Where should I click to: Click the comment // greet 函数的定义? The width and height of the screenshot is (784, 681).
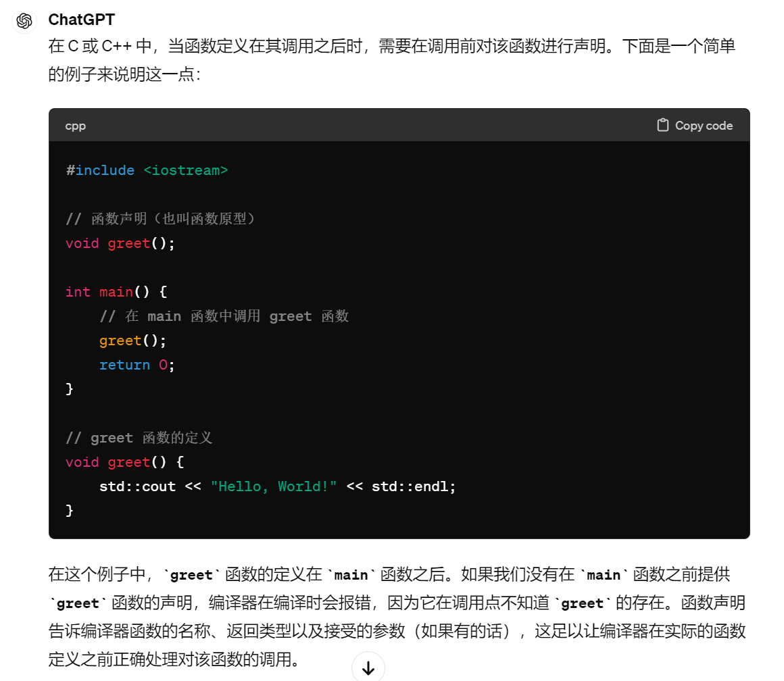click(139, 438)
